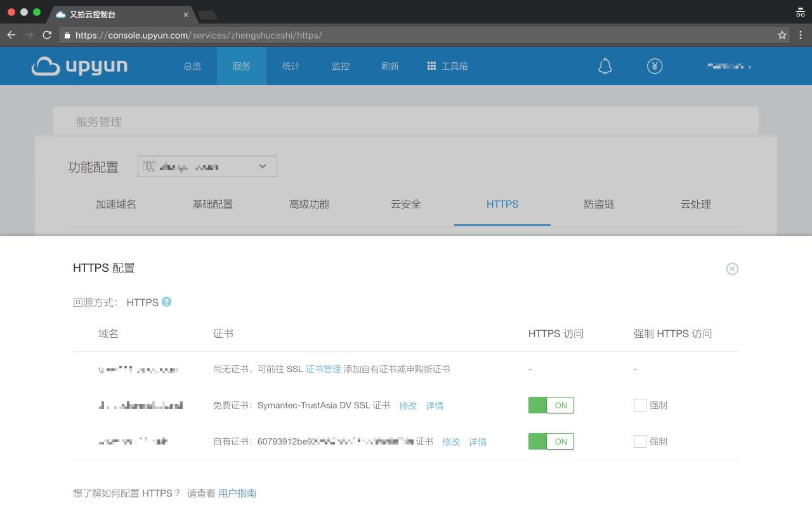Viewport: 812px width, 508px height.
Task: Check 强制 for the 免费证书 row
Action: (x=640, y=405)
